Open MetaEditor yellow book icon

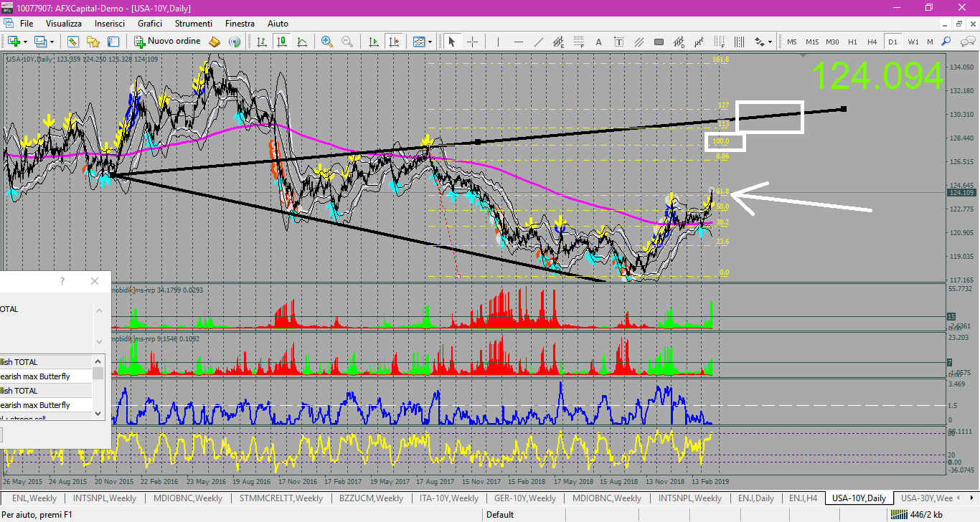(x=216, y=42)
